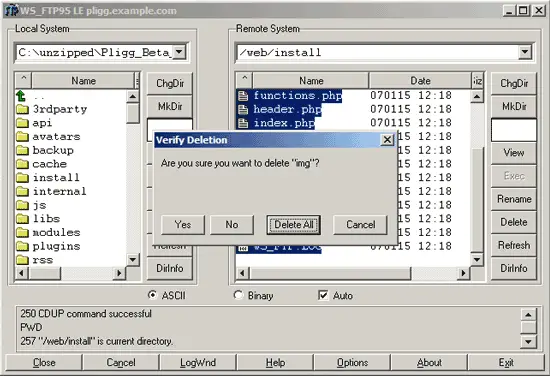
Task: Click local list horizontal scroll right arrow
Action: [119, 273]
